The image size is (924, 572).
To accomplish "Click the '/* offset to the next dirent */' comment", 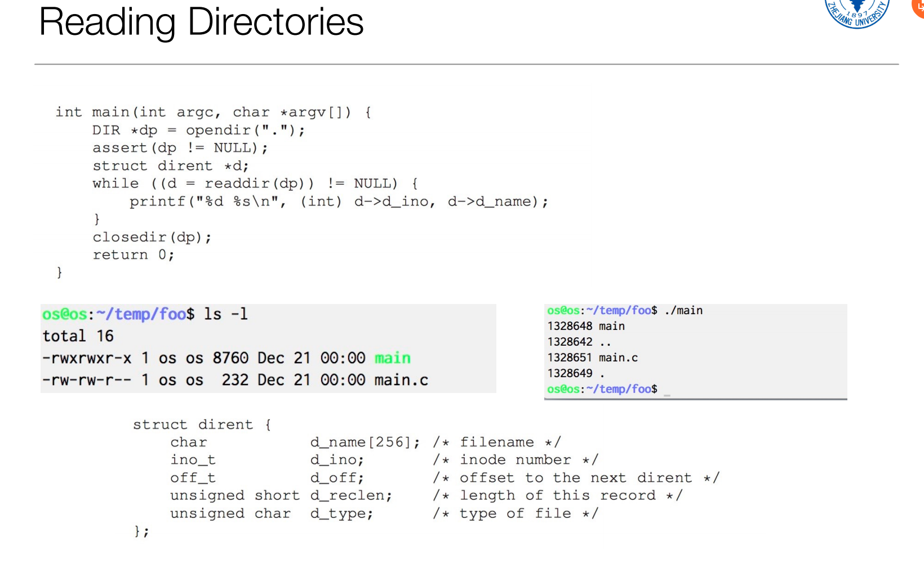I will click(x=576, y=478).
